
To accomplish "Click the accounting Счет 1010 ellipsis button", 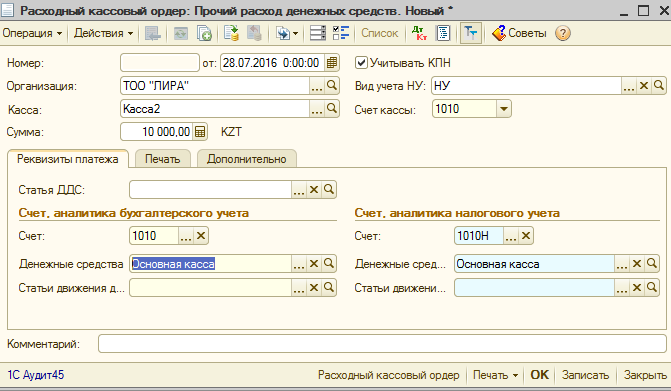I will click(x=186, y=236).
